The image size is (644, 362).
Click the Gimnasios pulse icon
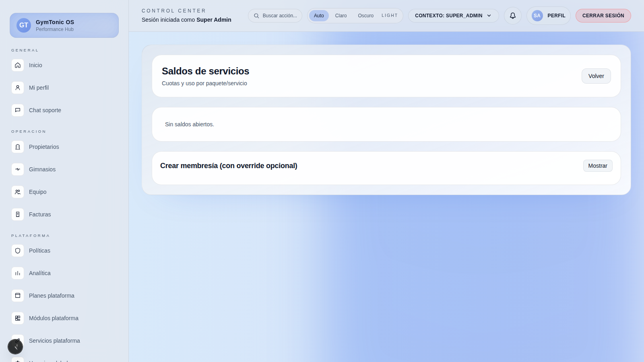point(18,169)
